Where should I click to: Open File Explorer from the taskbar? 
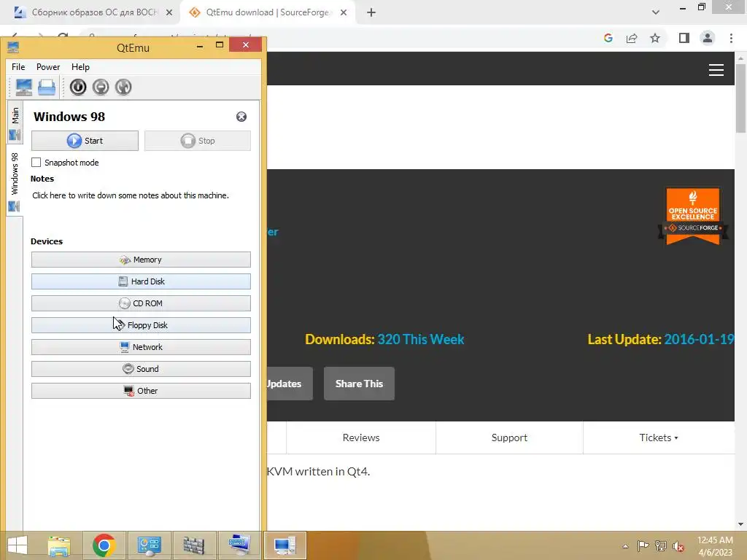(59, 545)
